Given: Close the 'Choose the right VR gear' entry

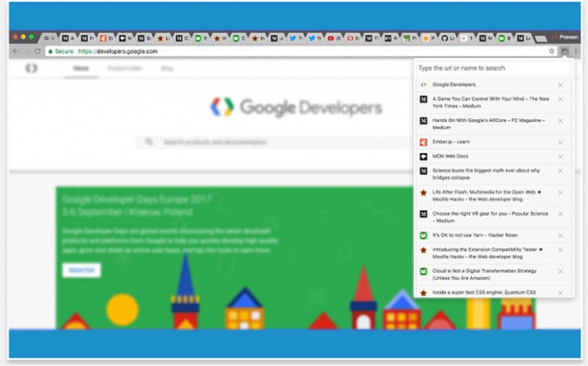Looking at the screenshot, I should 561,214.
